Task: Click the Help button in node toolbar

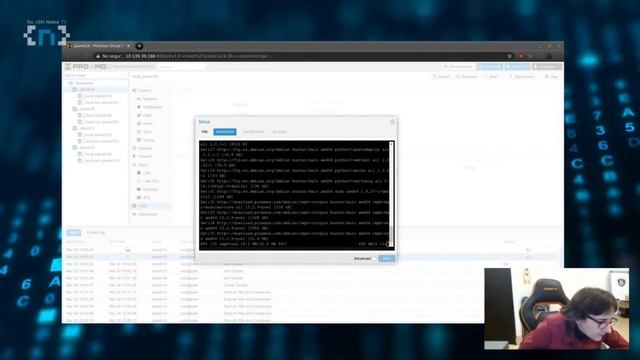Action: (551, 76)
